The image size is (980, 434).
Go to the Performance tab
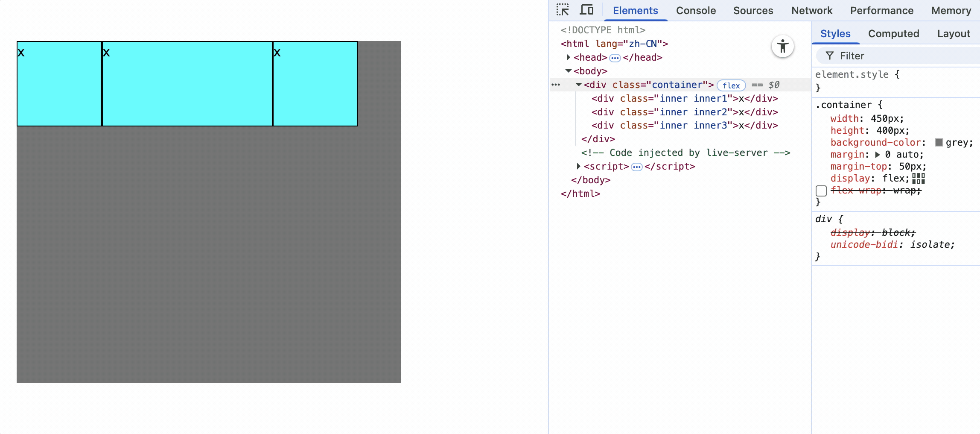click(882, 11)
